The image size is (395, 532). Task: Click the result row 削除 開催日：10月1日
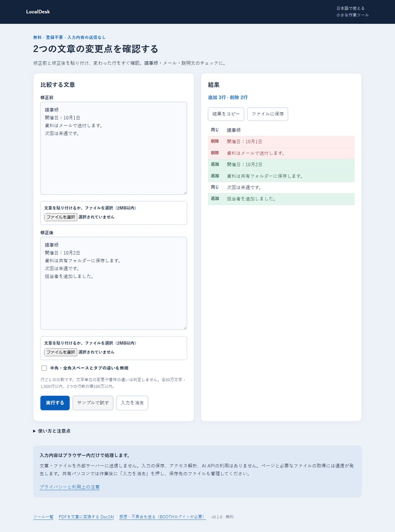[281, 141]
